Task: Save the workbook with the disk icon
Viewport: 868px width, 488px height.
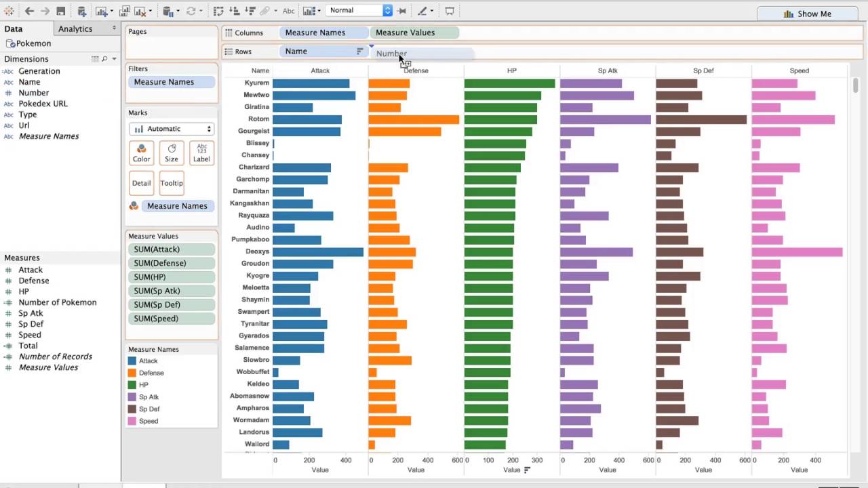Action: point(61,11)
